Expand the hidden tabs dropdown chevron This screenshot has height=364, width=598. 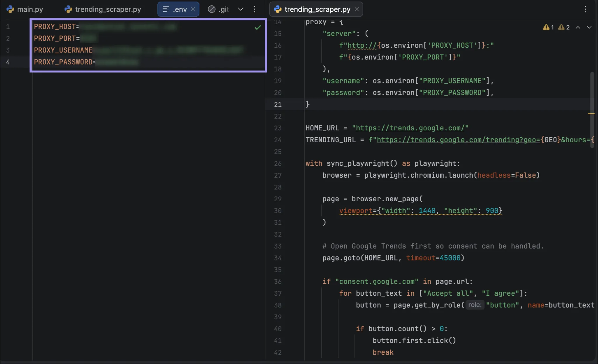click(x=241, y=9)
